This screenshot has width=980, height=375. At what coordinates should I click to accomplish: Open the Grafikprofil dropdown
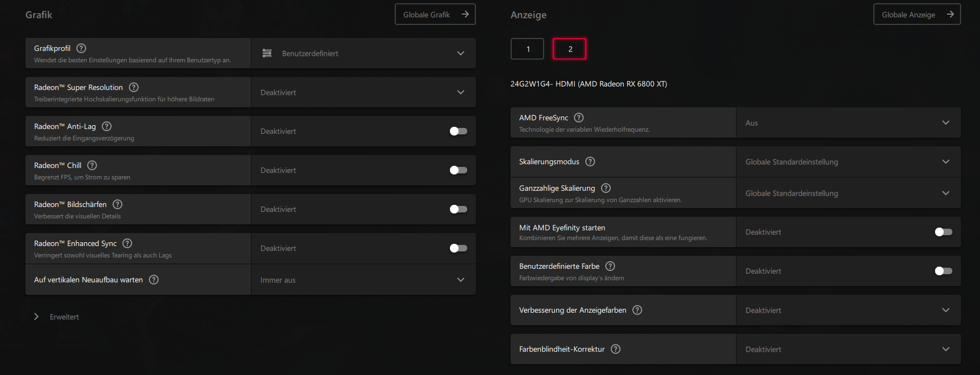coord(363,53)
